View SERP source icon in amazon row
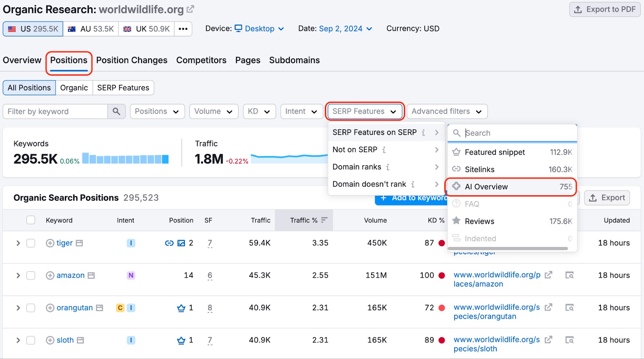644x359 pixels. 570,275
